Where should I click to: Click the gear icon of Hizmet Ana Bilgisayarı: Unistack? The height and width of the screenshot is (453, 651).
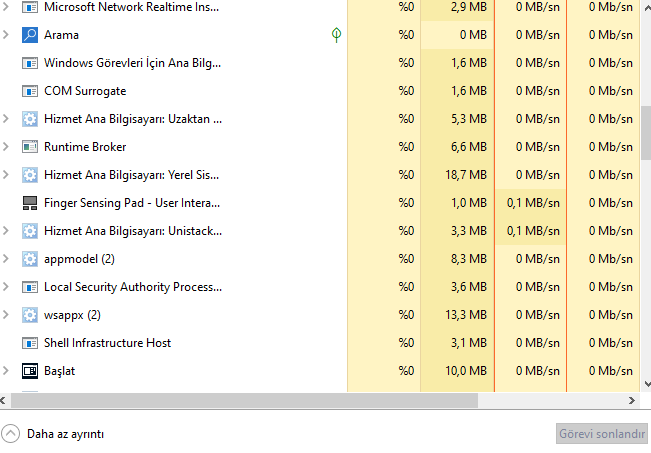(30, 231)
